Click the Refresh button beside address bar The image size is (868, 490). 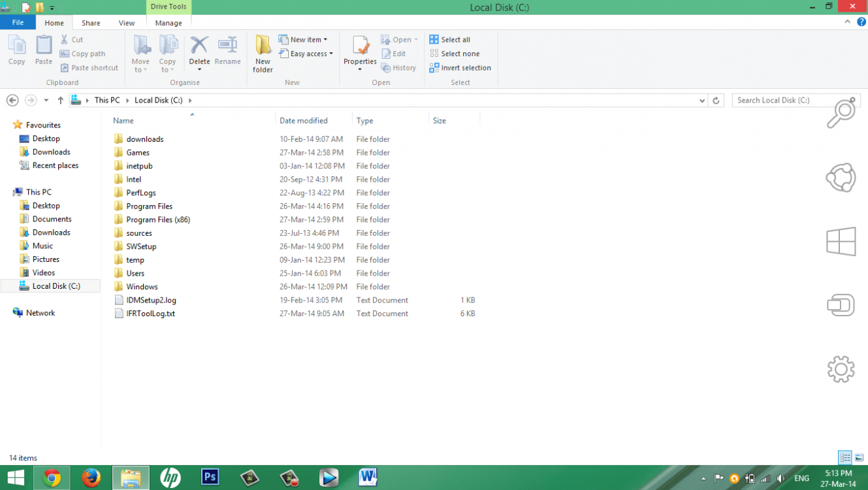[x=716, y=101]
